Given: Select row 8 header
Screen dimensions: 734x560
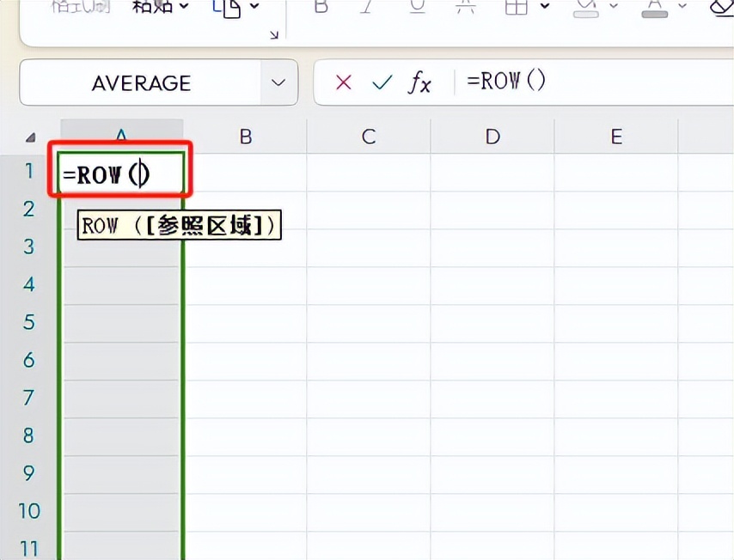Looking at the screenshot, I should pyautogui.click(x=29, y=436).
